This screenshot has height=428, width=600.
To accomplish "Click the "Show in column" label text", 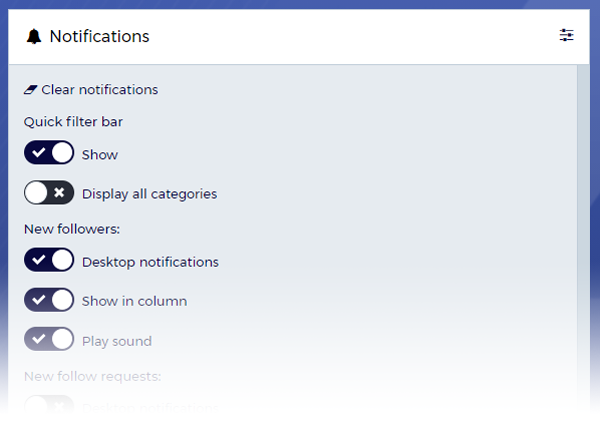I will pos(134,301).
